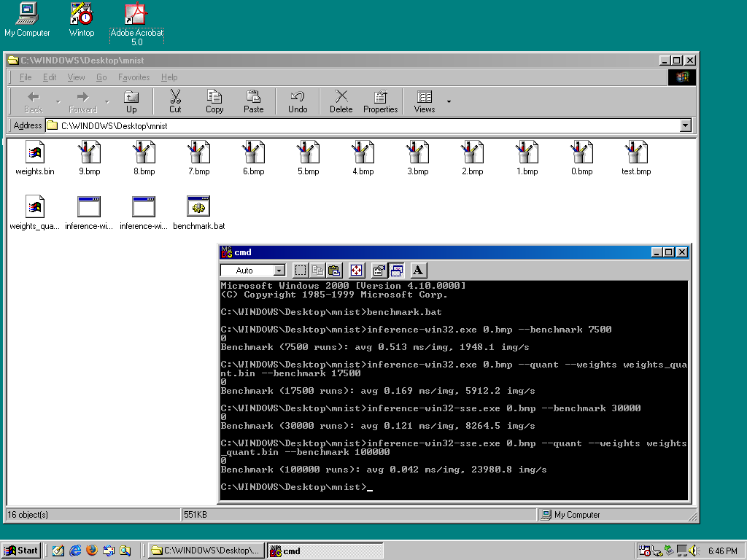Launch Firefox from Quick Launch

(x=92, y=551)
